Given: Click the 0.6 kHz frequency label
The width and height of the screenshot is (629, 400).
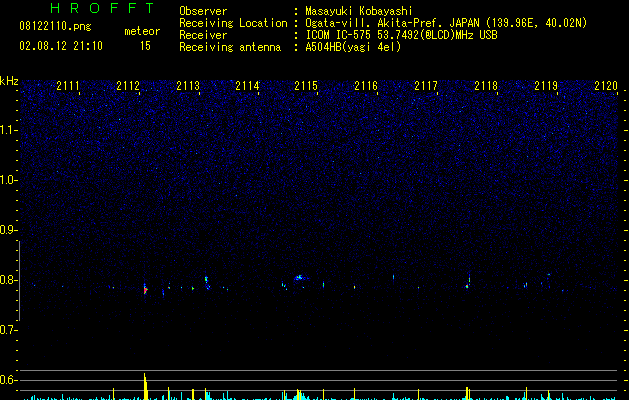Looking at the screenshot, I should tap(8, 380).
